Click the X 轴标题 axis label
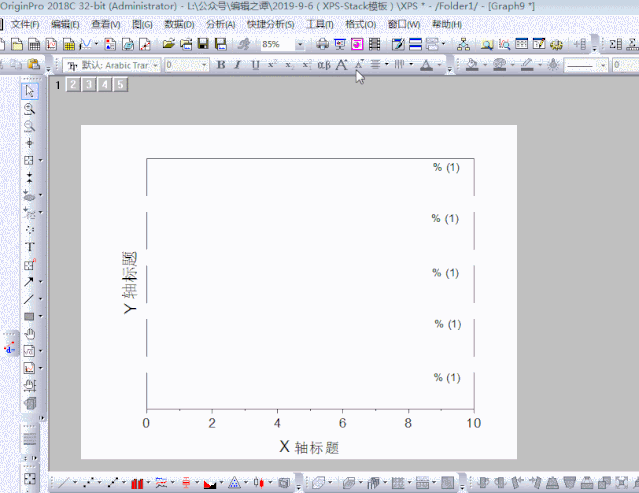The height and width of the screenshot is (493, 639). 309,447
